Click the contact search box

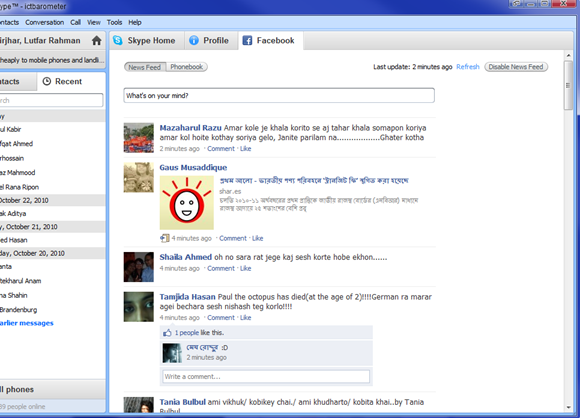51,100
